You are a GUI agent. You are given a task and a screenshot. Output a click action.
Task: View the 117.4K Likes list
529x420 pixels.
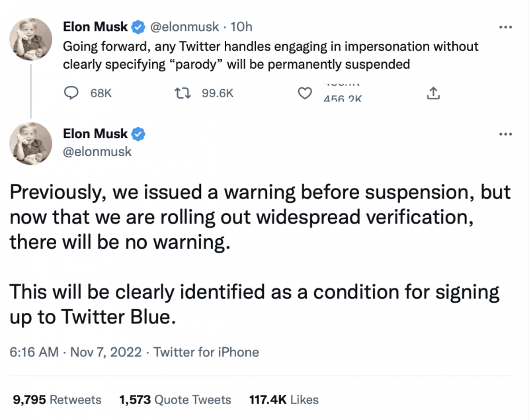(284, 399)
